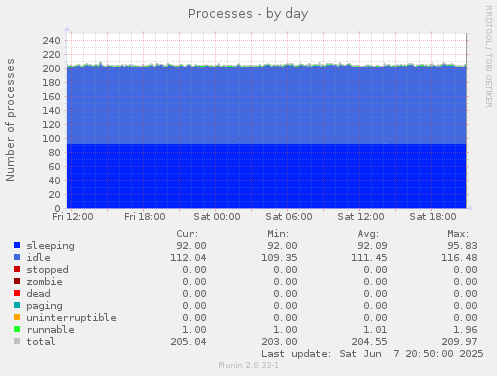The height and width of the screenshot is (376, 497).
Task: Select the 'zombie' legend label
Action: [x=44, y=282]
